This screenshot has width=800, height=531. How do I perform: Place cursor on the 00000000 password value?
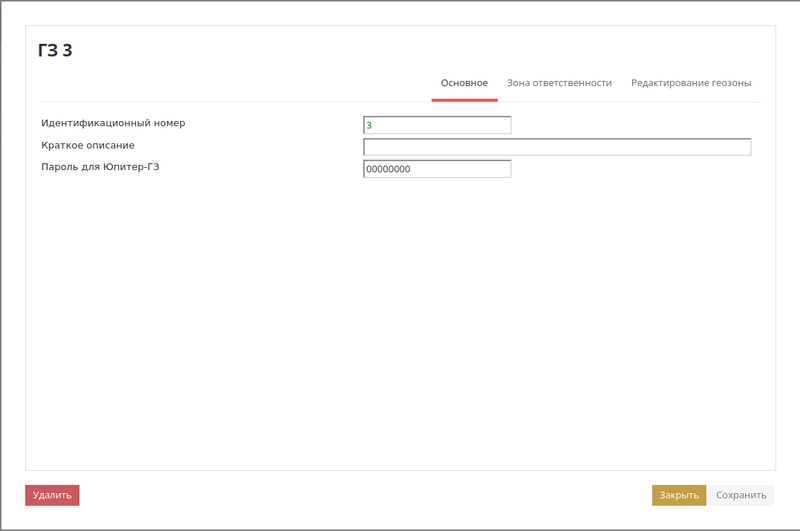point(388,170)
